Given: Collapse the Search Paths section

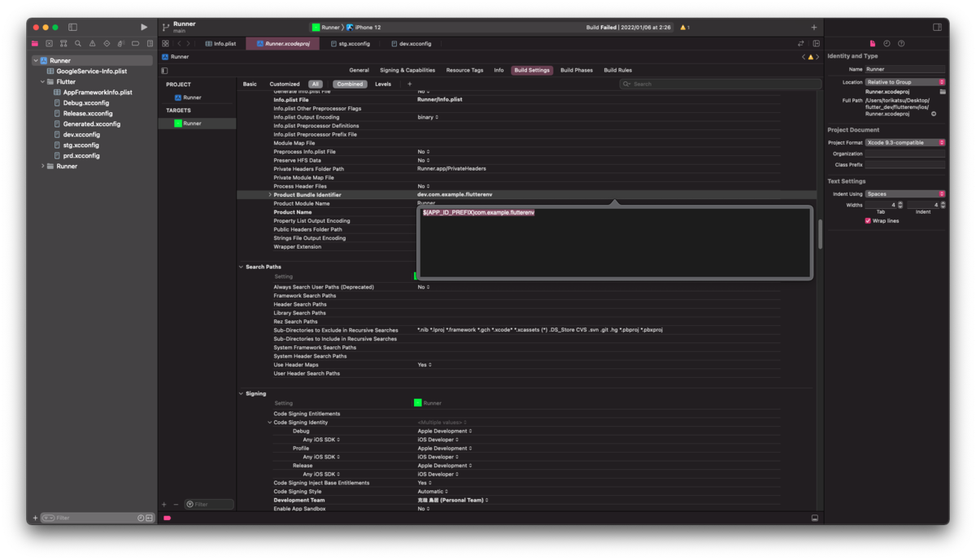Looking at the screenshot, I should [x=241, y=267].
